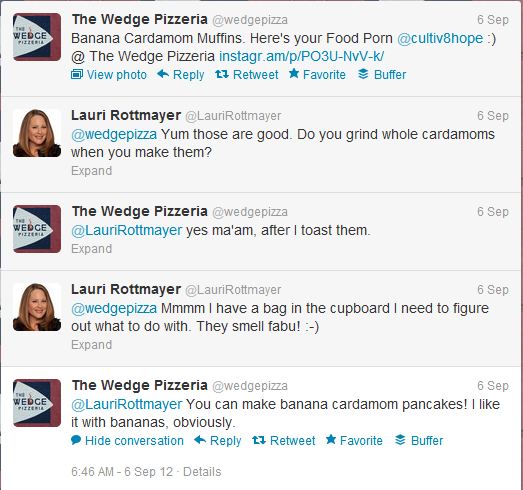523x490 pixels.
Task: Click the Reply arrow icon on the muffins tweet
Action: (163, 74)
